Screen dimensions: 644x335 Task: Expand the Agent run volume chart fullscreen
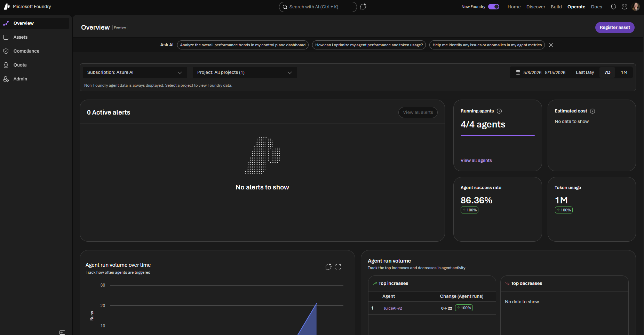(338, 267)
